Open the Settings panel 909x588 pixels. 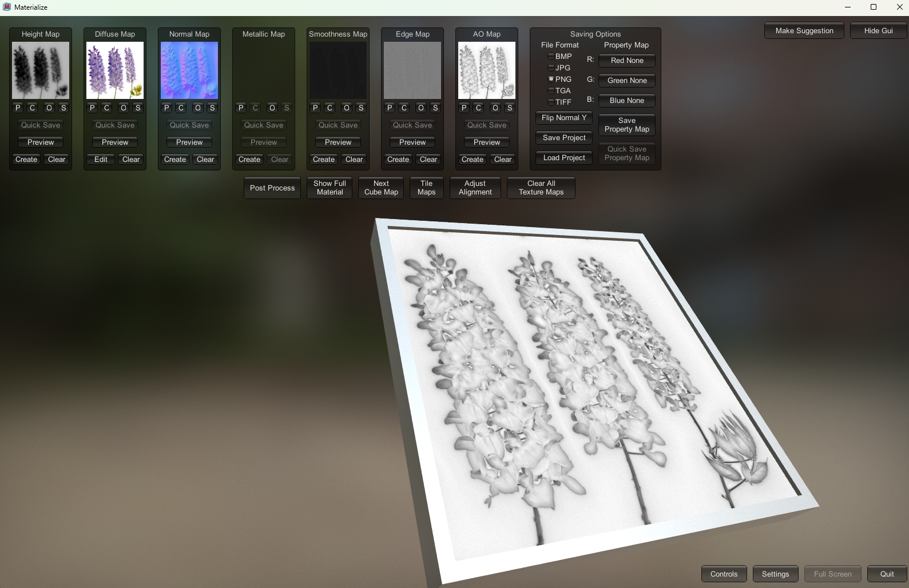coord(775,574)
